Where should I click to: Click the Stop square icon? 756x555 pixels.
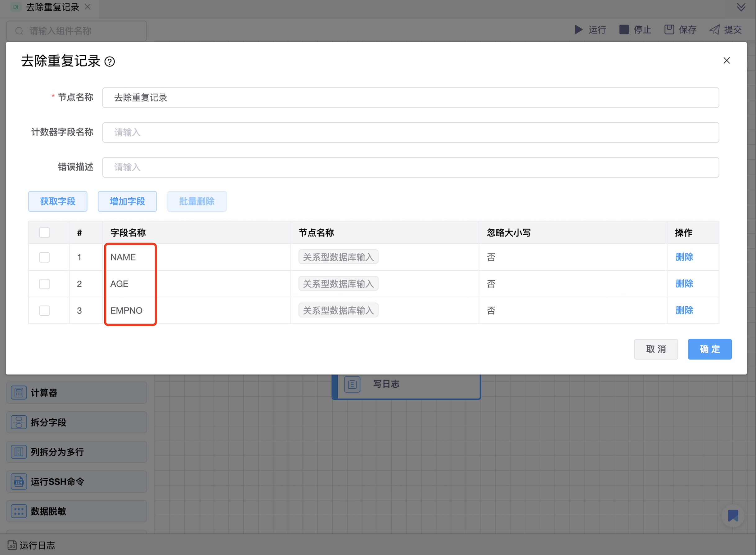(624, 29)
